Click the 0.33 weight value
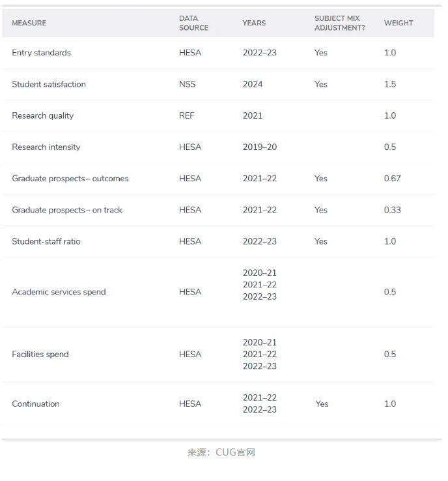The width and height of the screenshot is (448, 481). pyautogui.click(x=392, y=210)
